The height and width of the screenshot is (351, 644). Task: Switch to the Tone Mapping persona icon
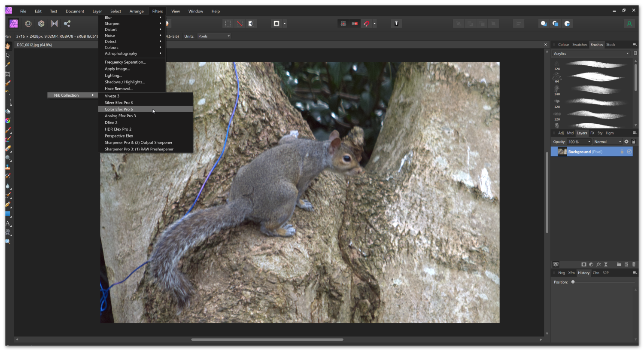54,24
